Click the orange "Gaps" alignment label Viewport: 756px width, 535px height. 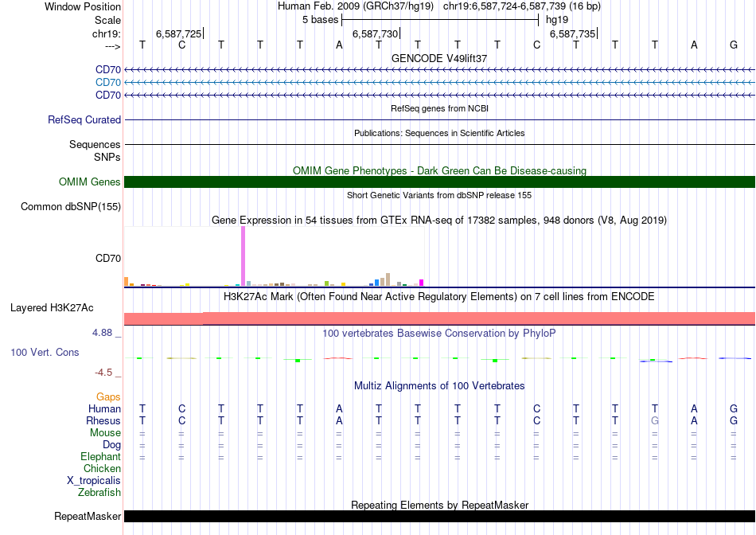[108, 396]
